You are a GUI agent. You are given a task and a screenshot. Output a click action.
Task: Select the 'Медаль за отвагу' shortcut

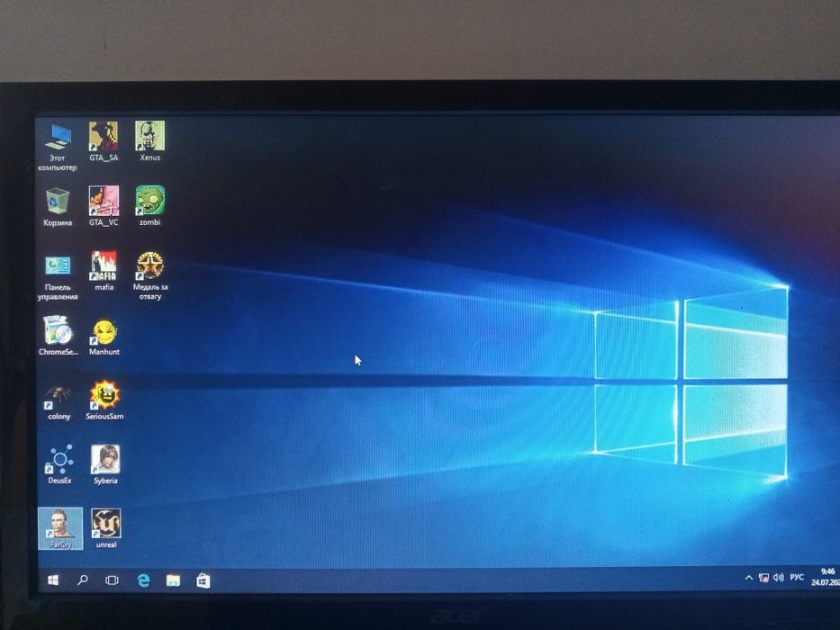150,275
